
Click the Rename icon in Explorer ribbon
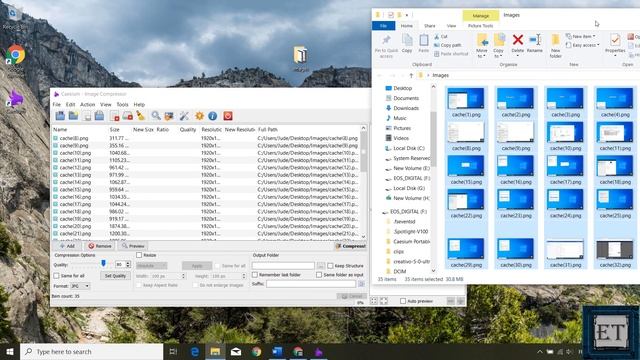535,40
